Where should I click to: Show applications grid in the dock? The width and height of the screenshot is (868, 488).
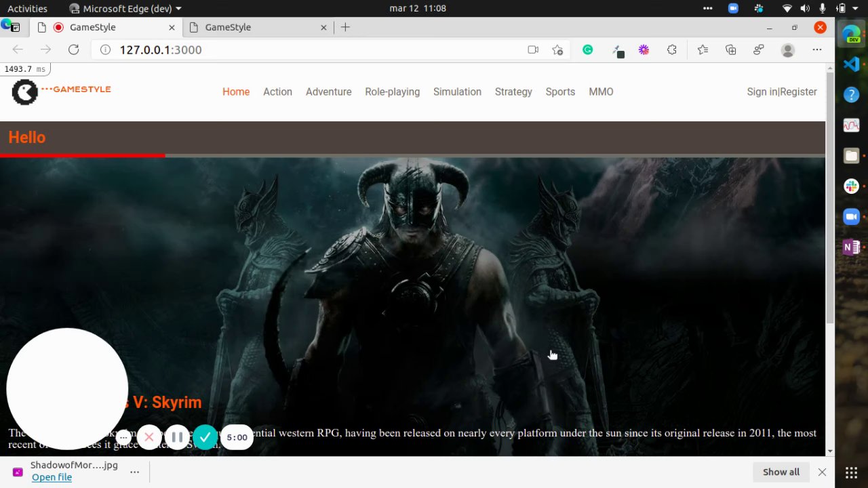(851, 472)
